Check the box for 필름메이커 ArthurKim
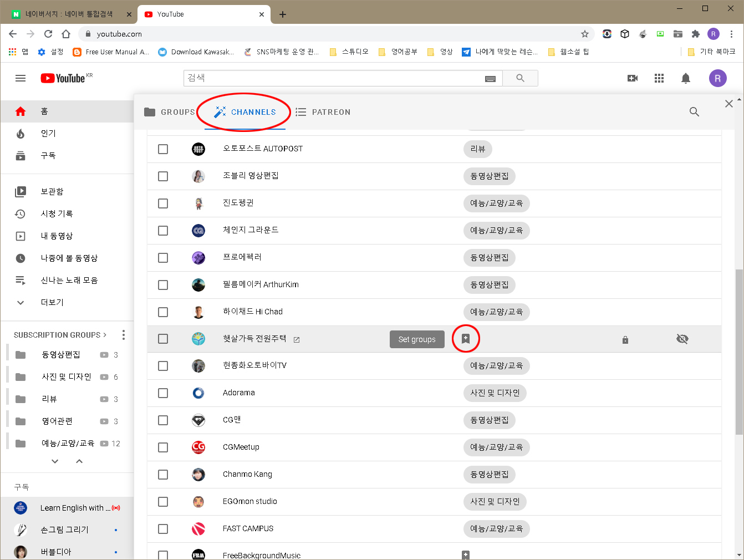 [163, 285]
